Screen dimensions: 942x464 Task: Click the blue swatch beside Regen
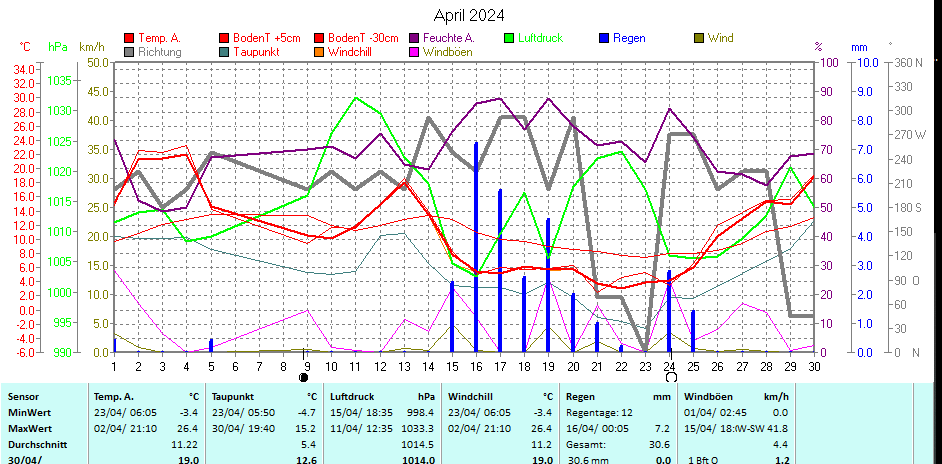tap(604, 38)
